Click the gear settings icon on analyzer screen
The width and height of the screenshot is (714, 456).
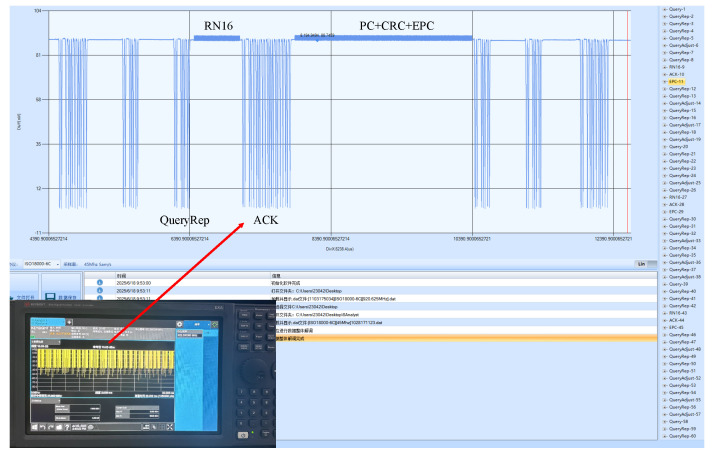click(x=179, y=324)
